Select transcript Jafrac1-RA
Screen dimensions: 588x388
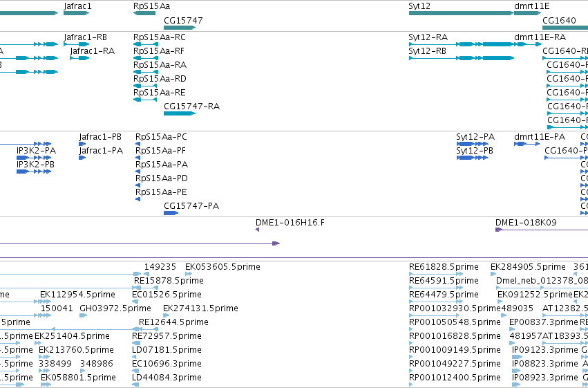pyautogui.click(x=79, y=58)
